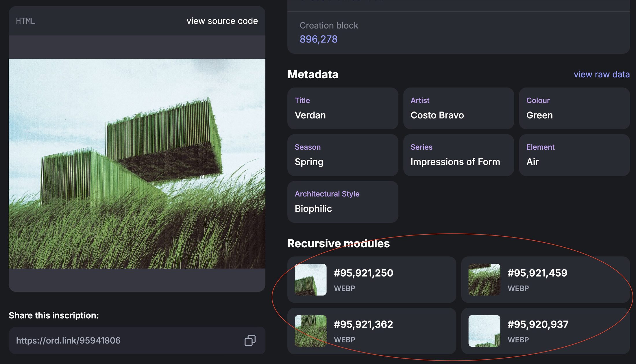Screen dimensions: 636x364
Task: Open recursive module #95,921,362
Action: (372, 331)
